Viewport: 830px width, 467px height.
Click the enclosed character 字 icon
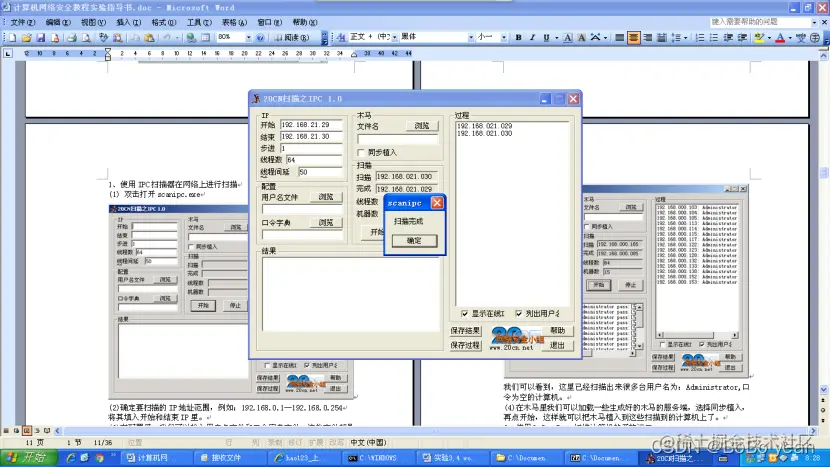coord(815,37)
